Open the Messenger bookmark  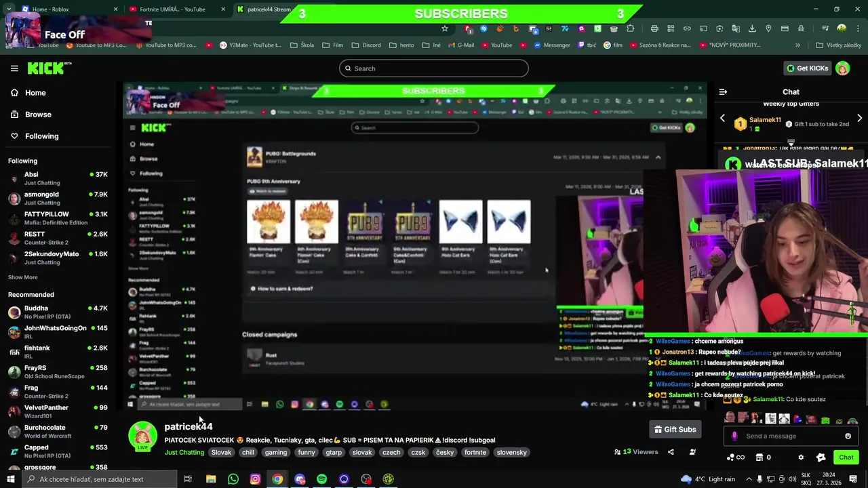point(551,45)
